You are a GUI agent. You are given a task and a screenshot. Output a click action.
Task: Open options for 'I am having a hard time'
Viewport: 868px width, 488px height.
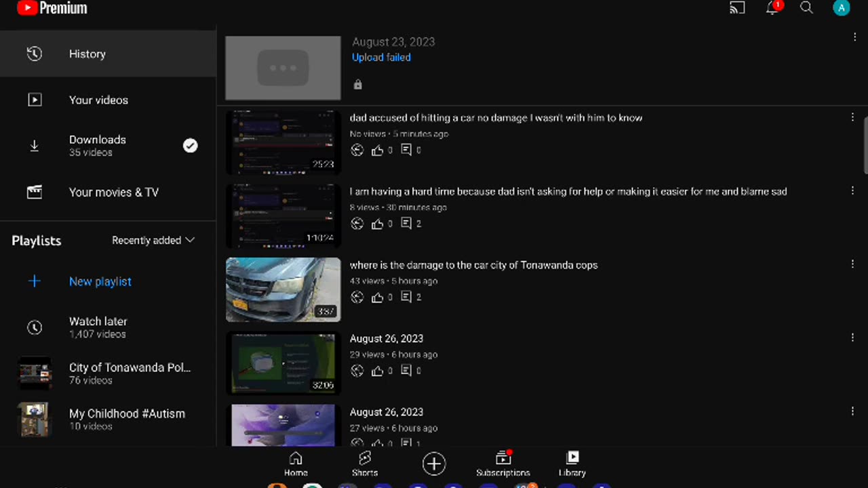(852, 190)
